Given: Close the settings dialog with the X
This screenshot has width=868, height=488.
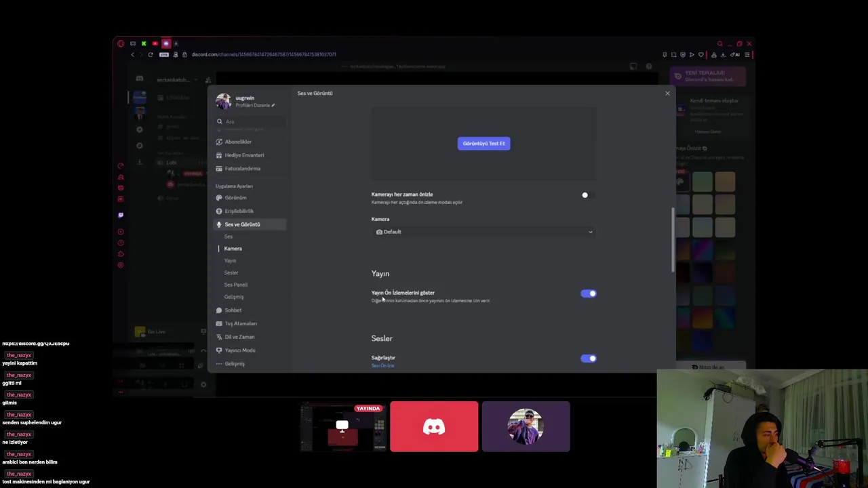Looking at the screenshot, I should point(667,94).
